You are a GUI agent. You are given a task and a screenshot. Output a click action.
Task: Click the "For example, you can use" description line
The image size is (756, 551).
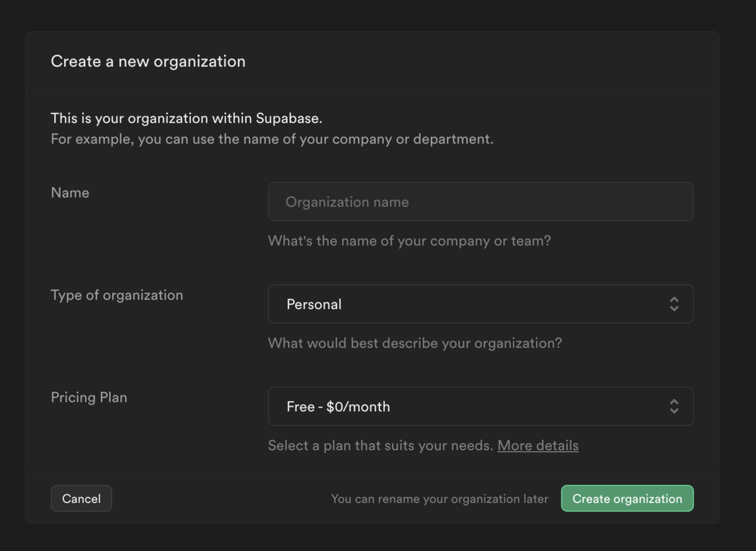272,139
